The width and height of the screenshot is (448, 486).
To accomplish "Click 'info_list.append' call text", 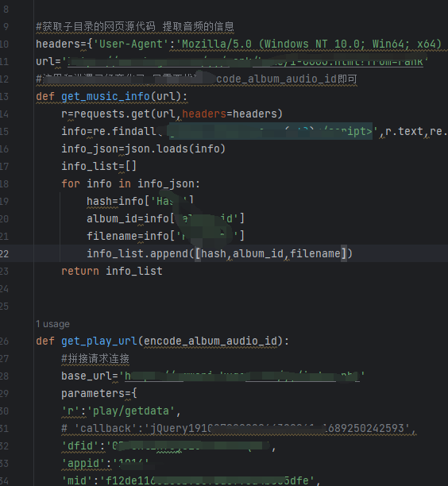I will click(137, 254).
